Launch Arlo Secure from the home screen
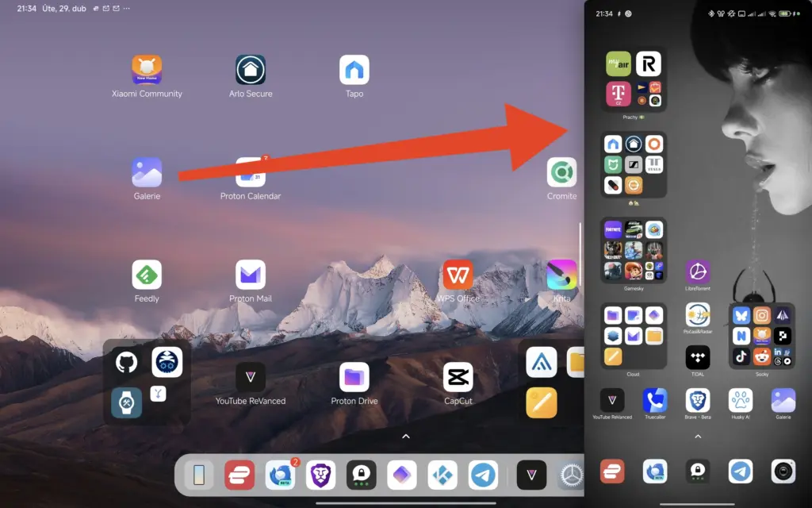 (x=251, y=70)
